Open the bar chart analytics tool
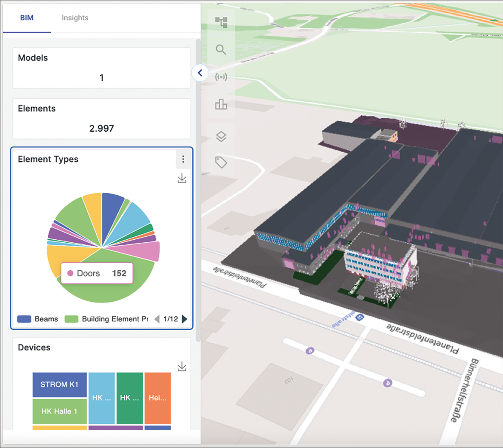This screenshot has width=503, height=448. tap(221, 104)
